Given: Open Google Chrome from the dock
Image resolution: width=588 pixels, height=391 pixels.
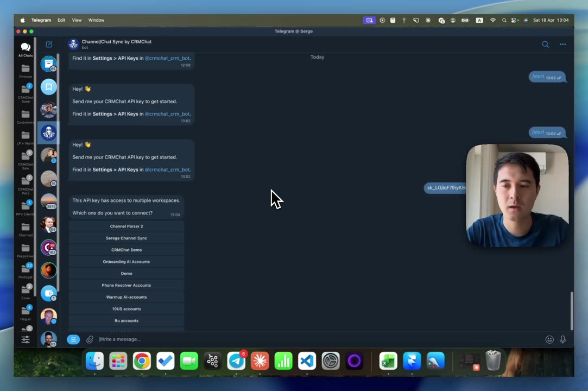Looking at the screenshot, I should [x=142, y=361].
